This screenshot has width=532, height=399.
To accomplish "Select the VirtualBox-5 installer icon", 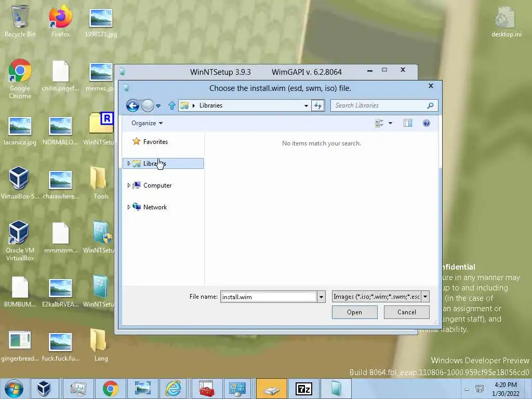I will click(x=20, y=183).
